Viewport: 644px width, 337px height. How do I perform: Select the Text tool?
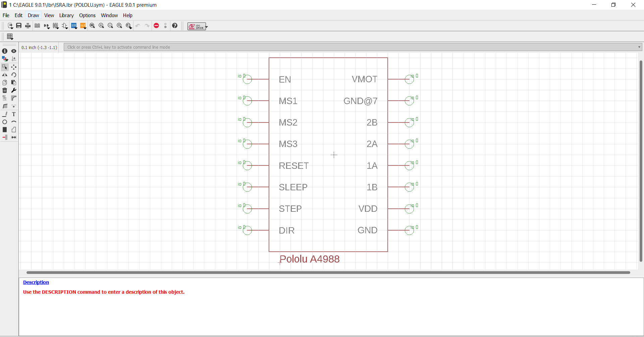coord(14,114)
